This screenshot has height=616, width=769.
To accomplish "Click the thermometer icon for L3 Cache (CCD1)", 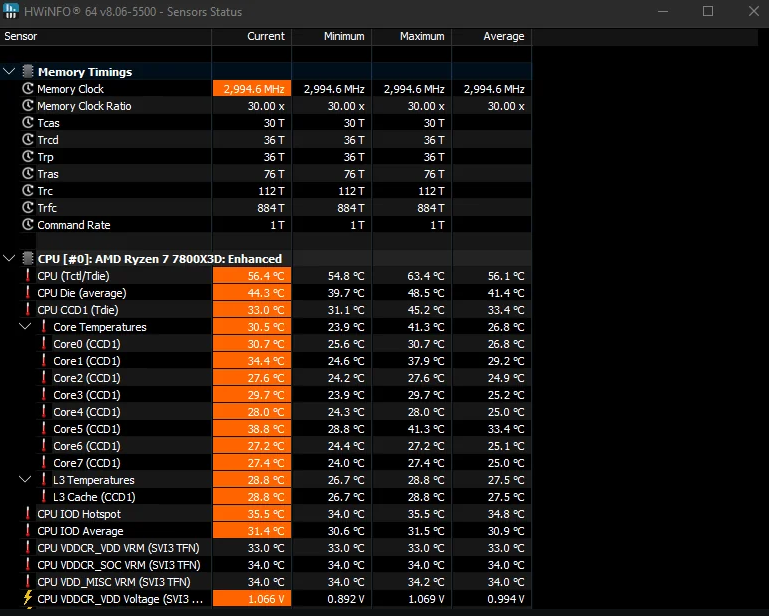I will 44,497.
